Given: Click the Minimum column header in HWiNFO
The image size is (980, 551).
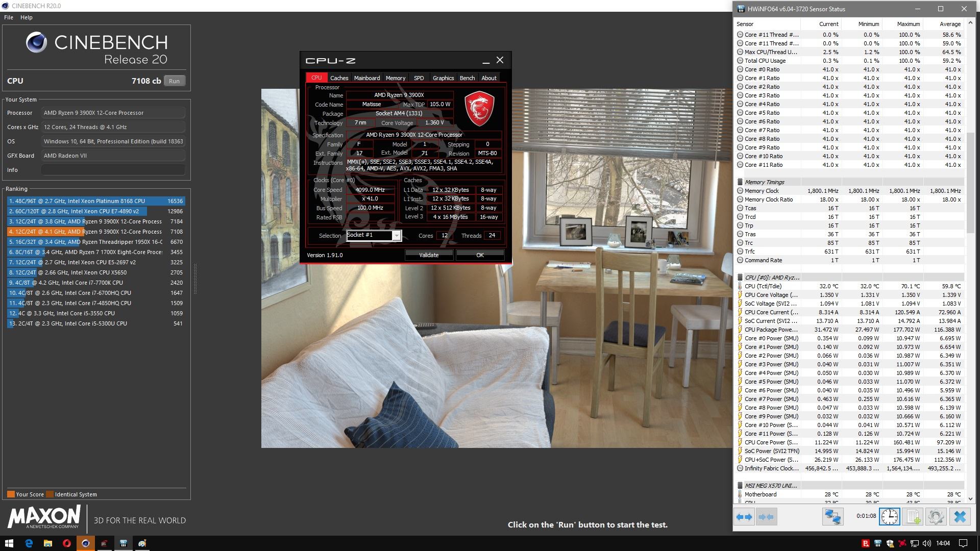Looking at the screenshot, I should (862, 24).
